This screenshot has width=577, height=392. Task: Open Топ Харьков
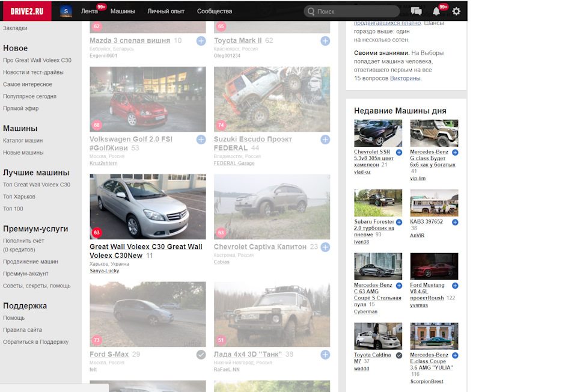[x=19, y=197]
